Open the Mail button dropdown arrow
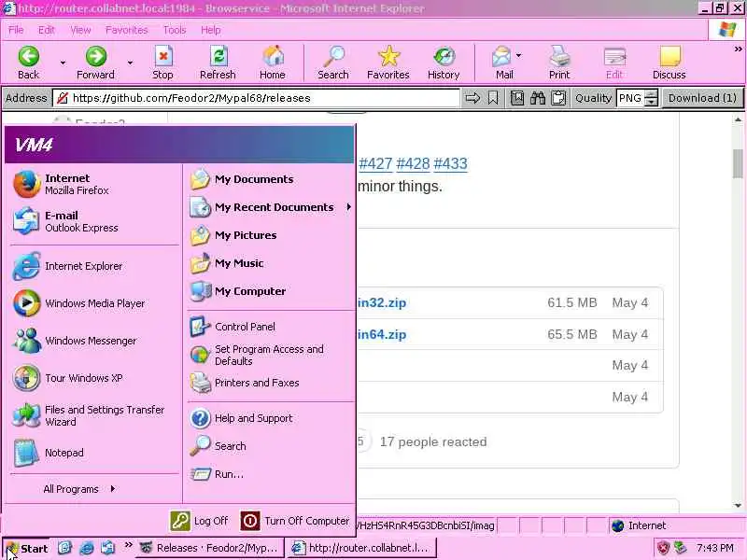 519,56
